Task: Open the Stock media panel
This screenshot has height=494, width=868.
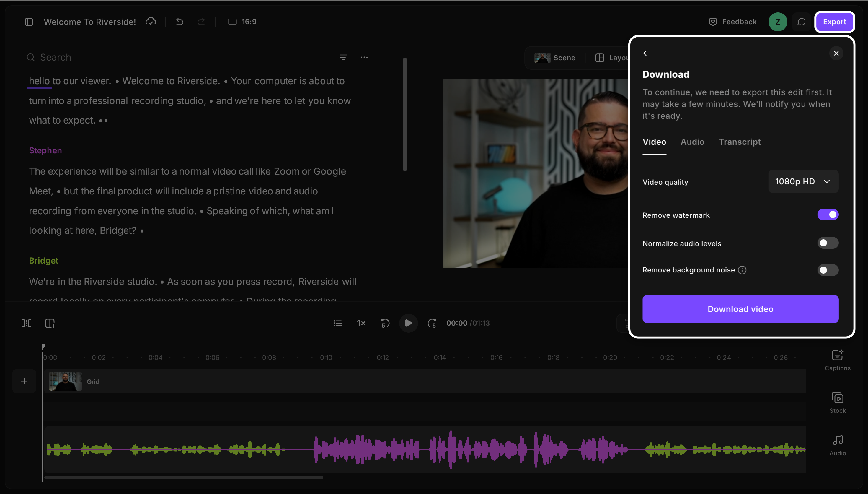Action: click(x=838, y=403)
